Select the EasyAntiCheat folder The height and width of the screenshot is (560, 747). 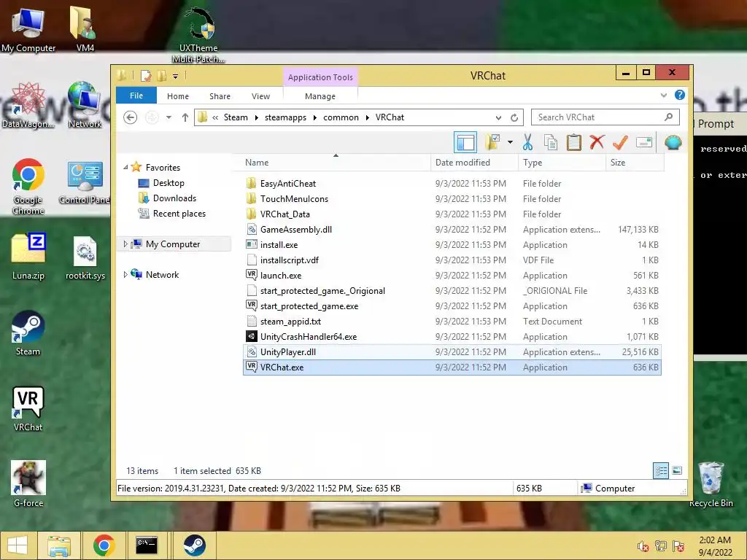coord(452,183)
